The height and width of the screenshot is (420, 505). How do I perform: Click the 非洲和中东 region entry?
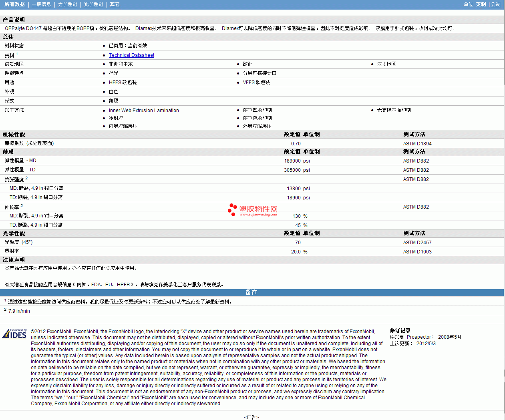click(121, 64)
